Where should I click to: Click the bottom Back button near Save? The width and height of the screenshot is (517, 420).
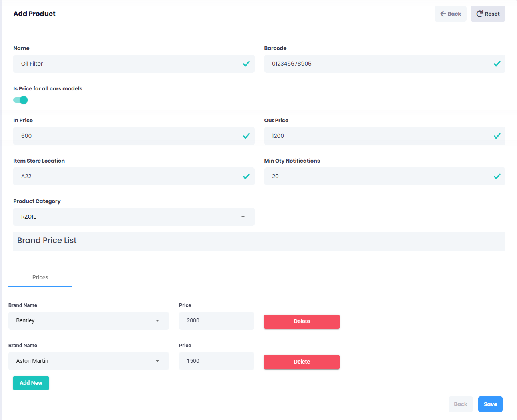tap(460, 404)
